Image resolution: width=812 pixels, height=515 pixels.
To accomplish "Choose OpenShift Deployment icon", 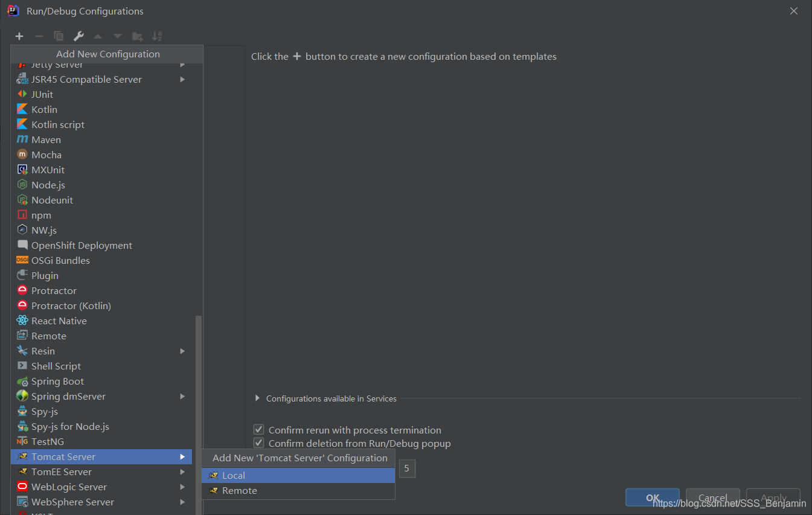I will [x=22, y=245].
